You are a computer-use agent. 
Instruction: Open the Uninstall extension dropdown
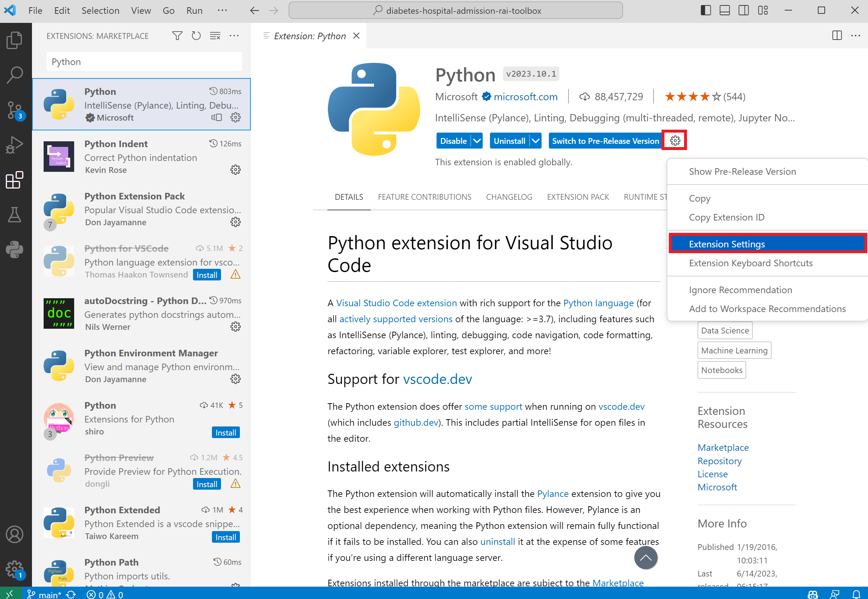coord(534,140)
